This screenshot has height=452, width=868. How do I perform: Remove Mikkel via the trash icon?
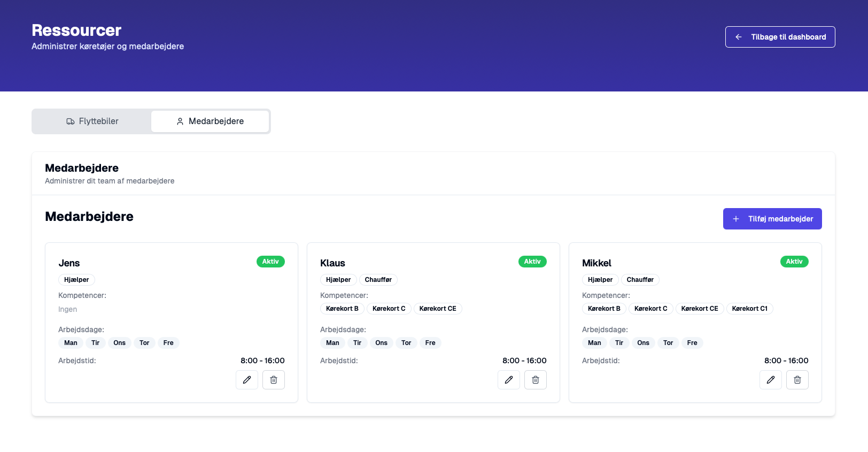pyautogui.click(x=797, y=380)
